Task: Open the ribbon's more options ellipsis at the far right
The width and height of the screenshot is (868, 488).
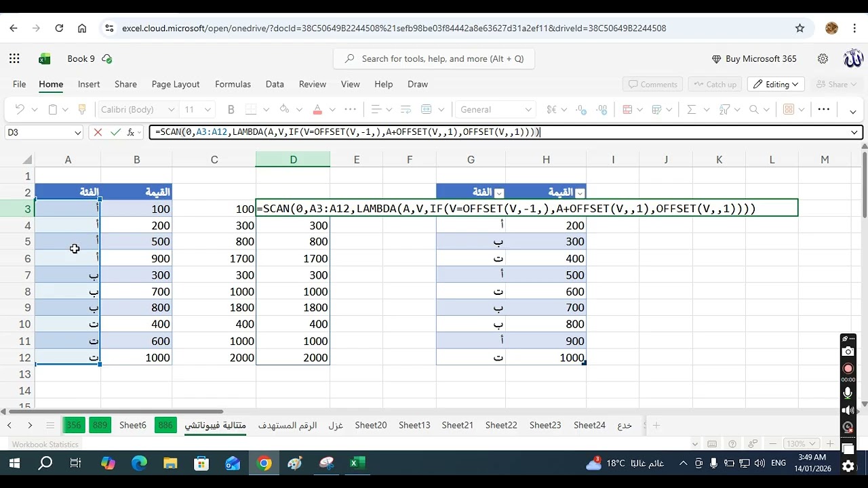Action: (823, 109)
